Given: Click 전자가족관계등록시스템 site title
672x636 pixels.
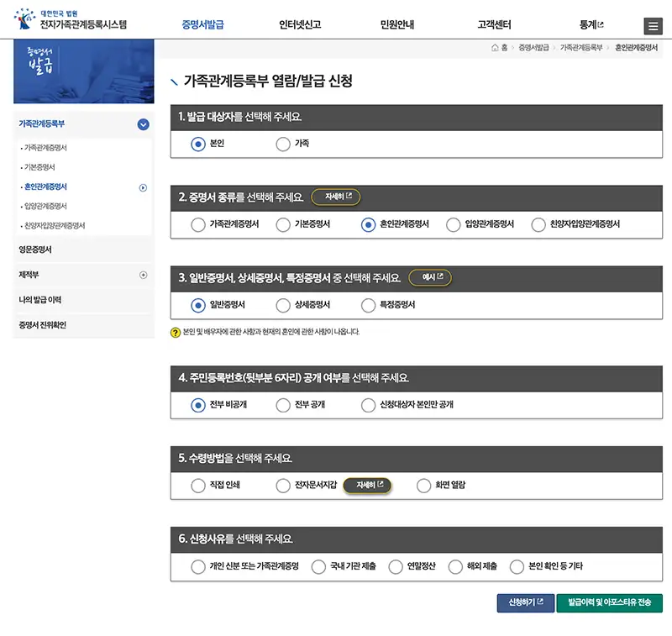Looking at the screenshot, I should pyautogui.click(x=83, y=24).
